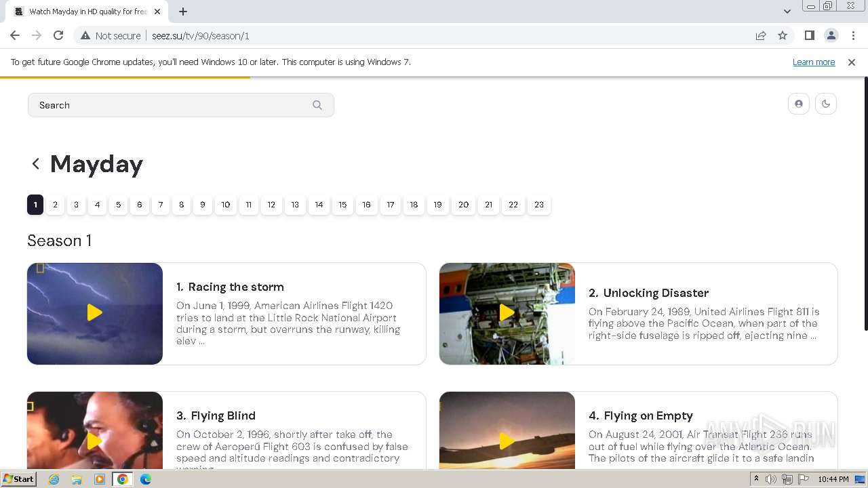
Task: Dismiss the Chrome update notification bar
Action: [x=852, y=62]
